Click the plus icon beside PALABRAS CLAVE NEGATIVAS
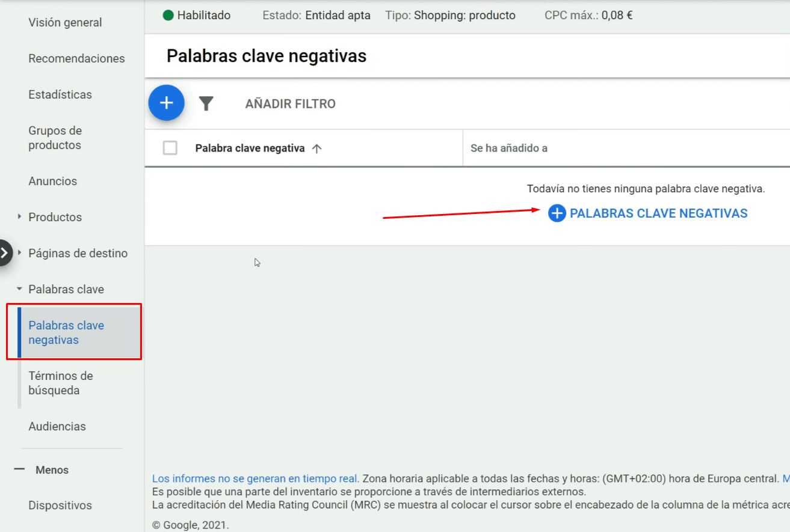The width and height of the screenshot is (790, 532). tap(557, 213)
